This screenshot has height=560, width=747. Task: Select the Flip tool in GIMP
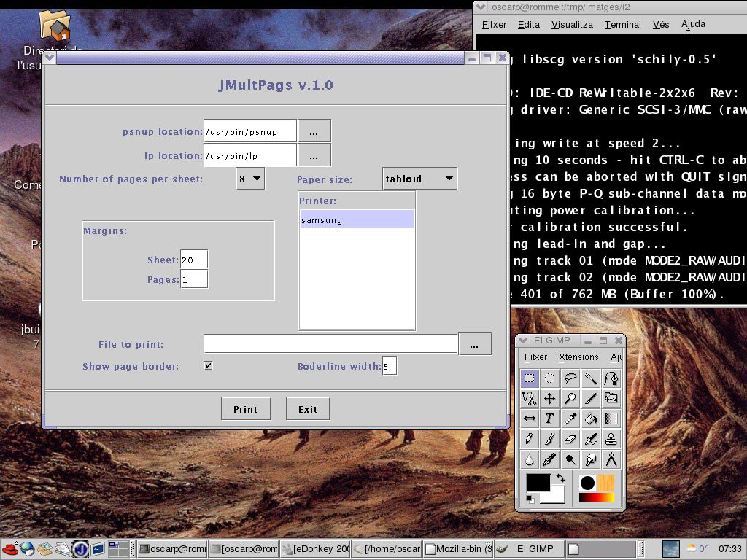[530, 419]
